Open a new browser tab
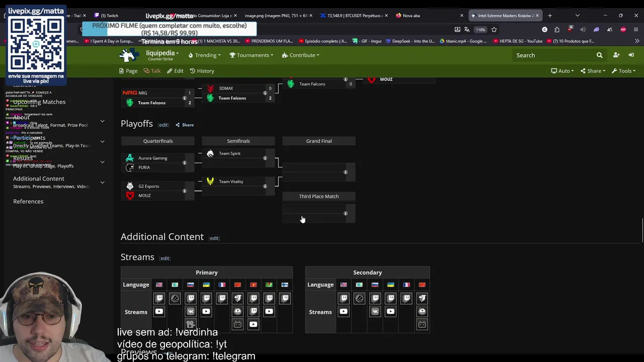 [x=550, y=16]
